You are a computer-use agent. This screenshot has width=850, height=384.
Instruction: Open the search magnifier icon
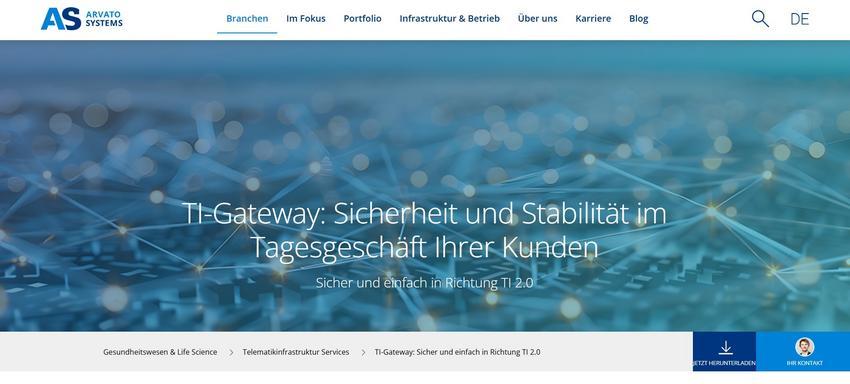click(760, 19)
